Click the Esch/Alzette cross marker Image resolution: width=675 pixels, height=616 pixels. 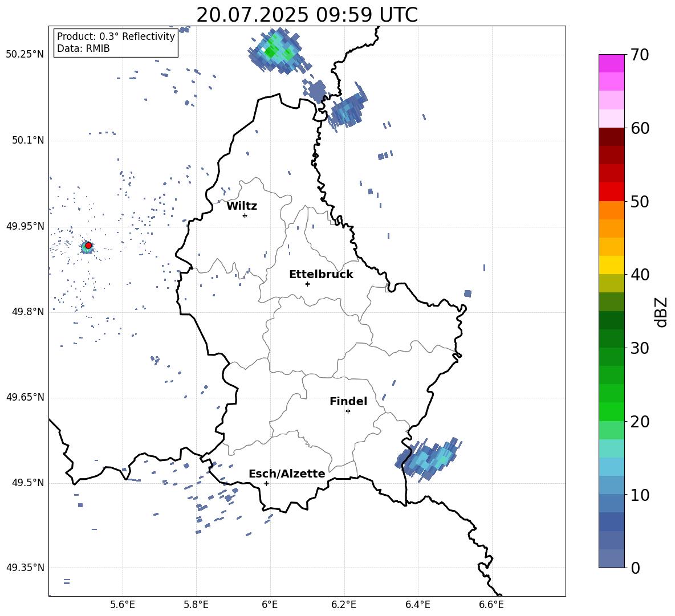266,483
